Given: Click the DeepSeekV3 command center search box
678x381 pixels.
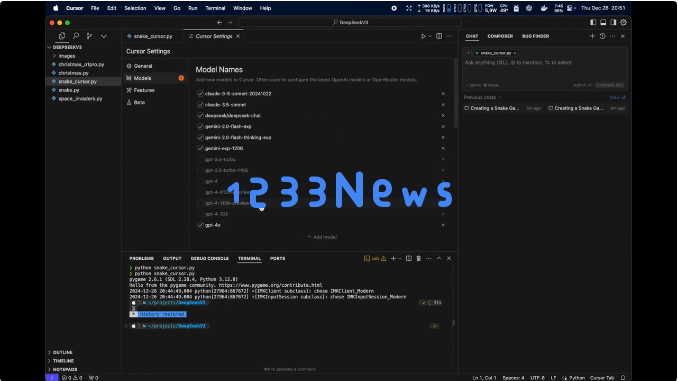Looking at the screenshot, I should pos(350,22).
